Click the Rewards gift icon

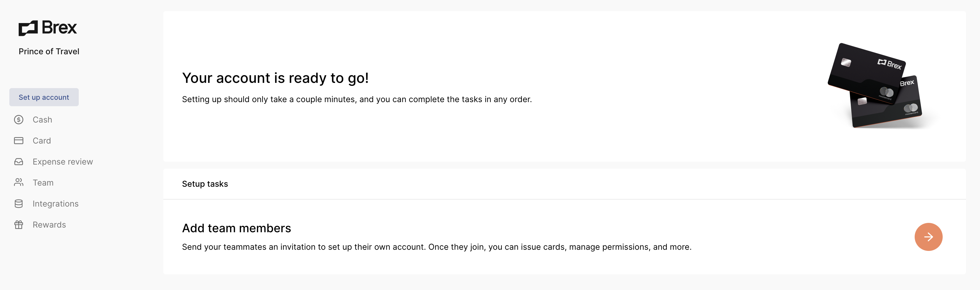click(19, 225)
